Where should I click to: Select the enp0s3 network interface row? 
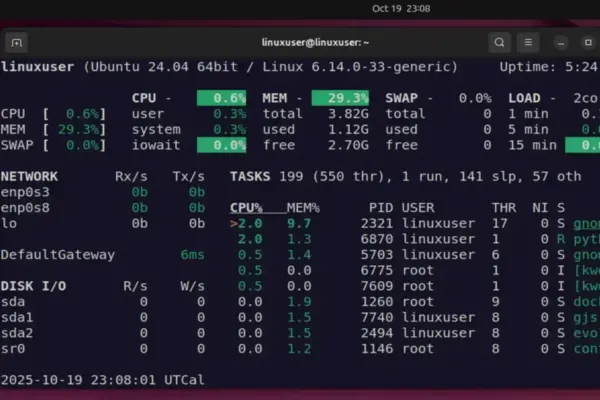(x=103, y=192)
